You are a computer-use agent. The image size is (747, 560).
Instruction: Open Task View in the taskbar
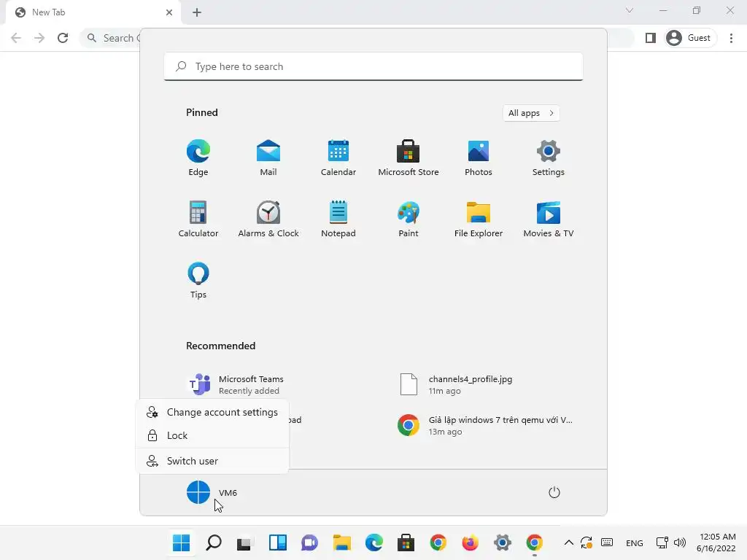tap(245, 542)
